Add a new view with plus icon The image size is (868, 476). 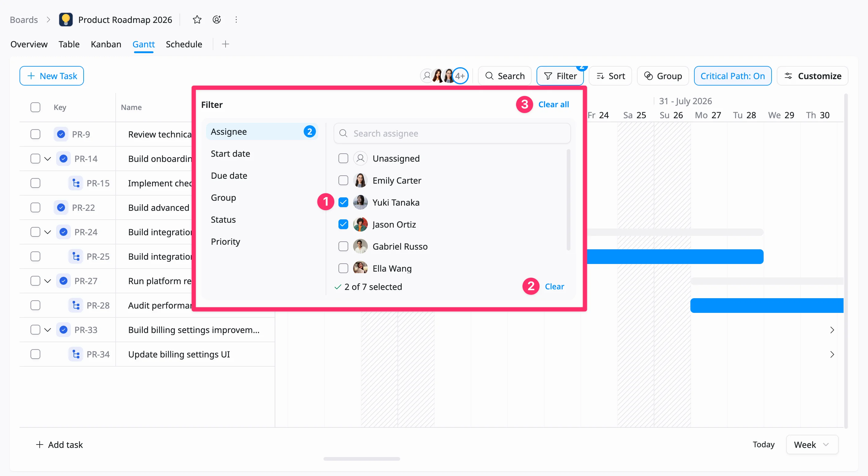coord(226,44)
